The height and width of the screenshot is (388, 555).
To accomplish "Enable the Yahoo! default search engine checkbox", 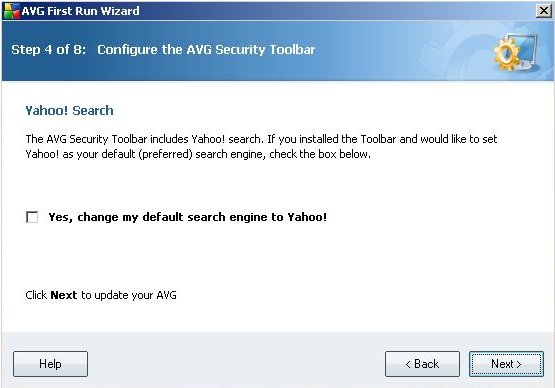I will pos(32,217).
